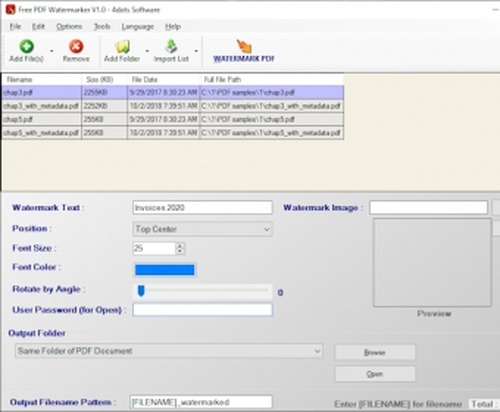Screen dimensions: 500x412
Task: Click the Rotate by Angle slider handle
Action: point(141,291)
